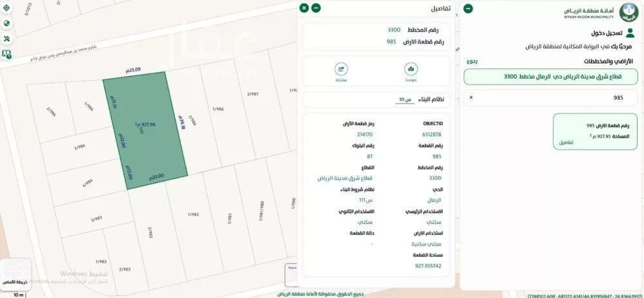This screenshot has width=644, height=298.
Task: Select parcel 3/984 on the map
Action: pos(79,145)
